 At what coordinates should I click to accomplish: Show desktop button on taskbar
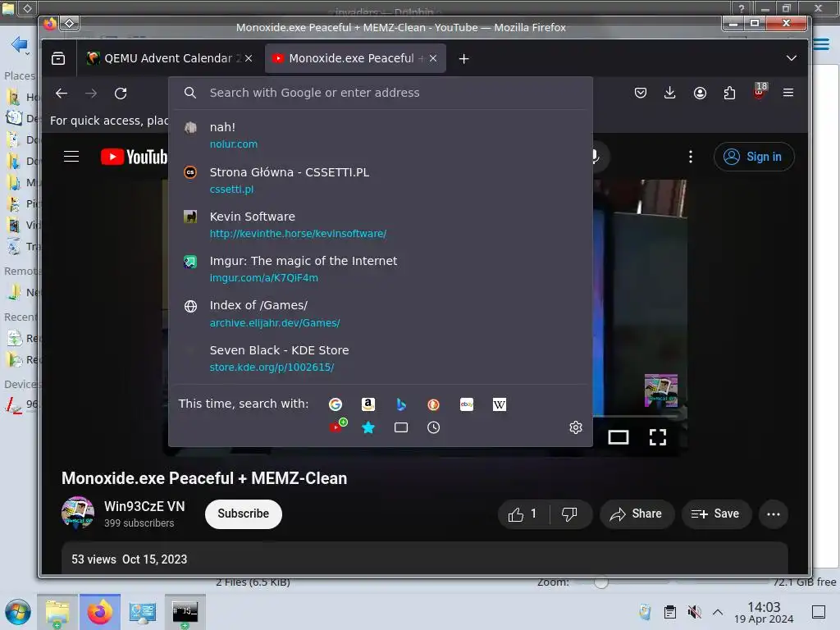(819, 612)
